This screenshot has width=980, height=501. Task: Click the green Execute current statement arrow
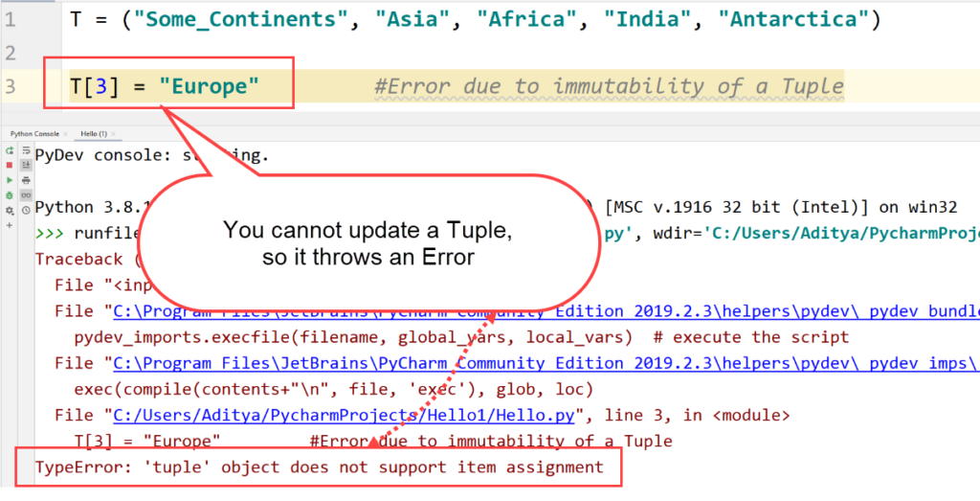10,180
